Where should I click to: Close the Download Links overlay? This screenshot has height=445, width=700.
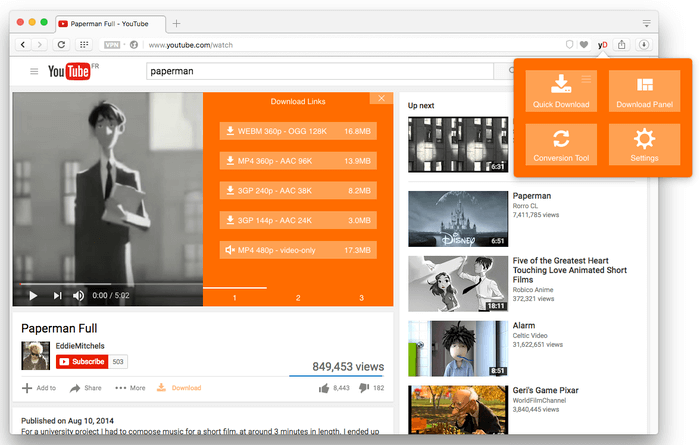click(x=381, y=98)
